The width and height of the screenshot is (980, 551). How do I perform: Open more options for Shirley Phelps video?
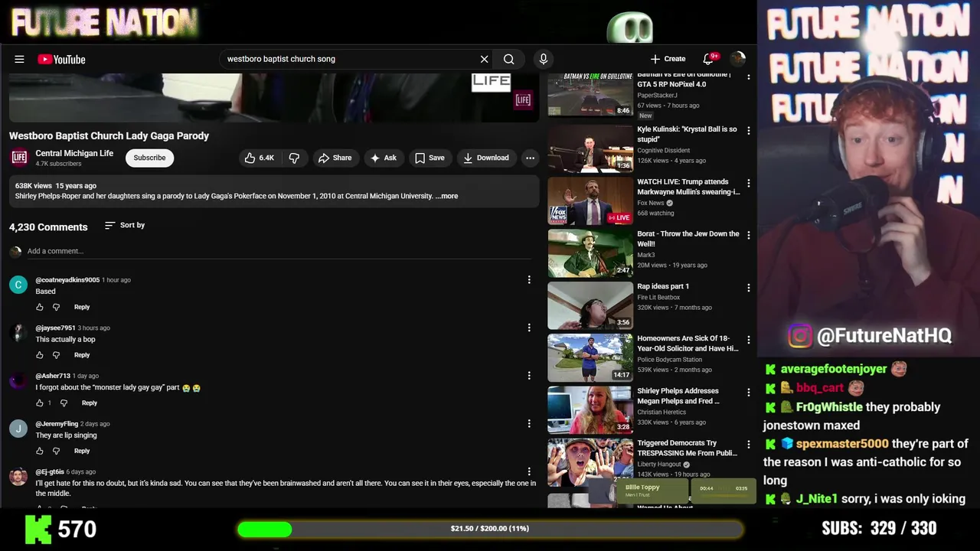748,393
